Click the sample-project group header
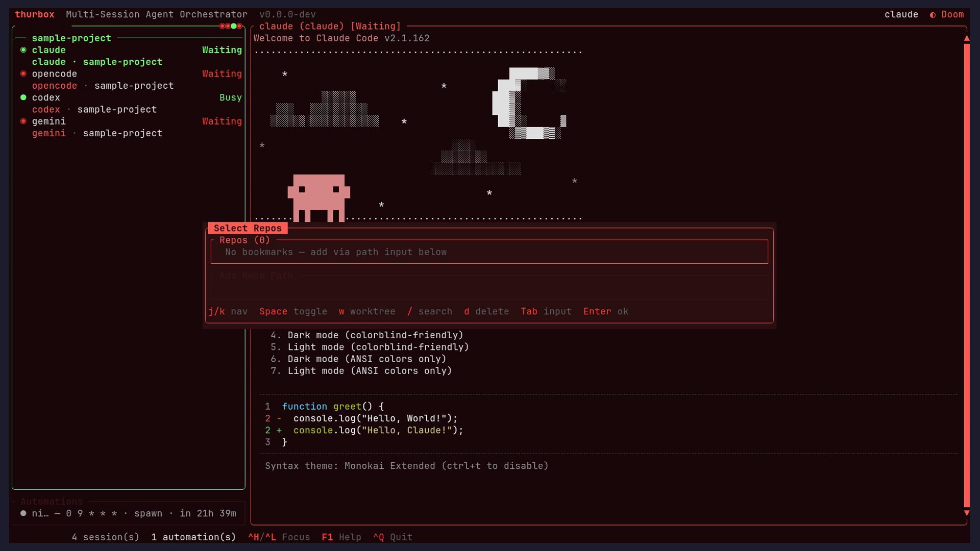Image resolution: width=980 pixels, height=551 pixels. pyautogui.click(x=71, y=38)
